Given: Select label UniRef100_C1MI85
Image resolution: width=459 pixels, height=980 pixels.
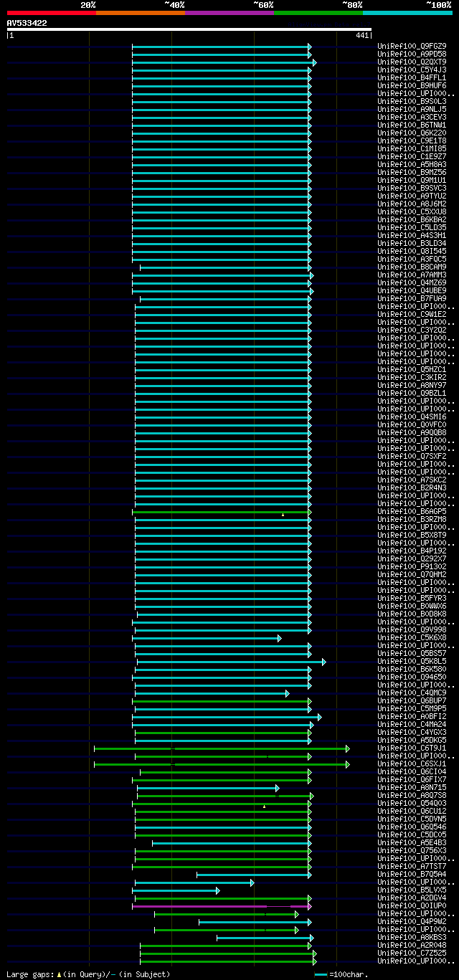Looking at the screenshot, I should coord(412,148).
